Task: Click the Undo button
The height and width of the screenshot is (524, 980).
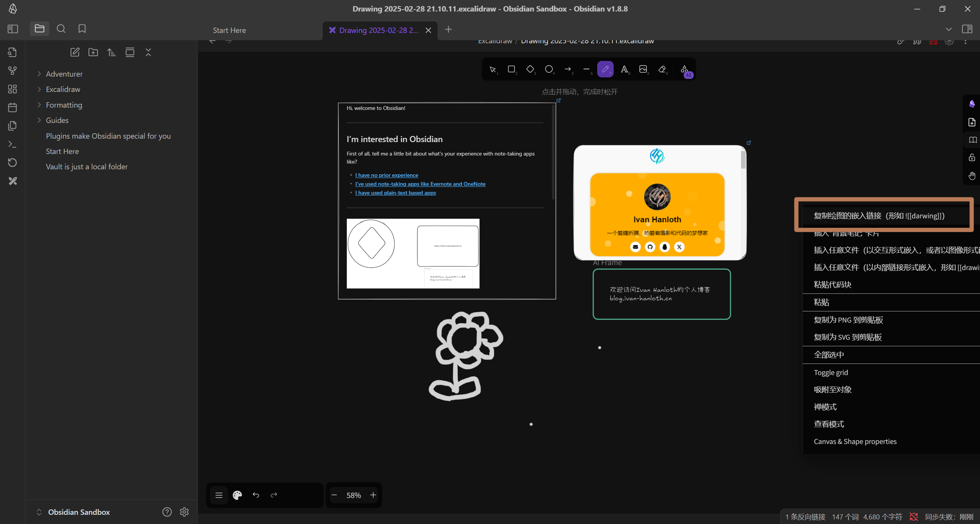Action: [x=256, y=495]
